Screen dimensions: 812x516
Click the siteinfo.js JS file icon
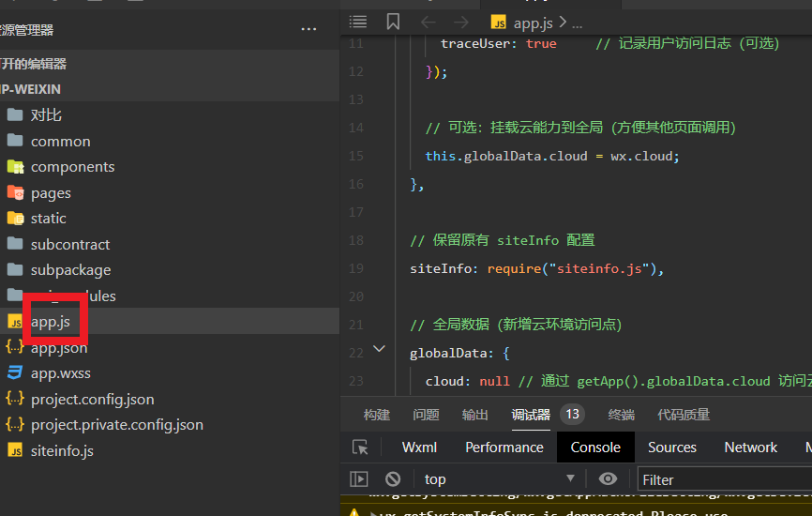coord(15,450)
